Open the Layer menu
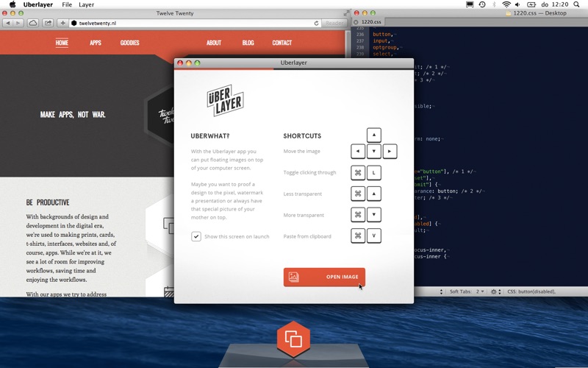This screenshot has width=588, height=368. click(x=87, y=4)
